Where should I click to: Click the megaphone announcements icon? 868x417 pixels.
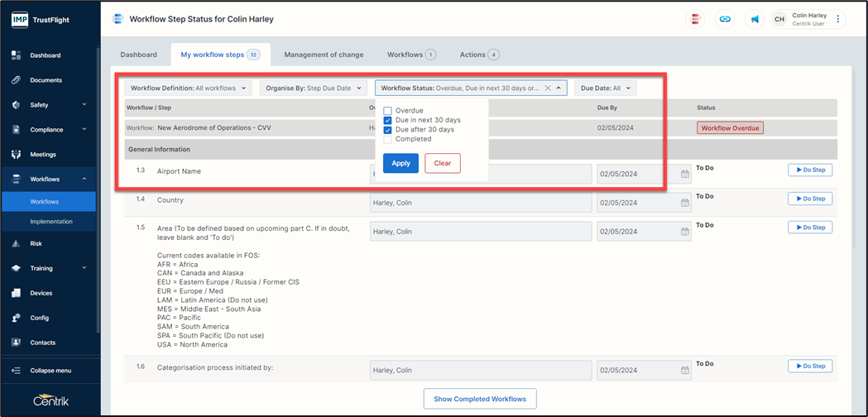(755, 19)
